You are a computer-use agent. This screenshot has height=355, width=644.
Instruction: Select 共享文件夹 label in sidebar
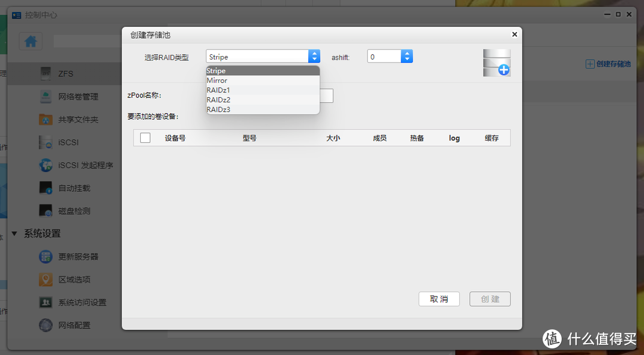pos(78,120)
